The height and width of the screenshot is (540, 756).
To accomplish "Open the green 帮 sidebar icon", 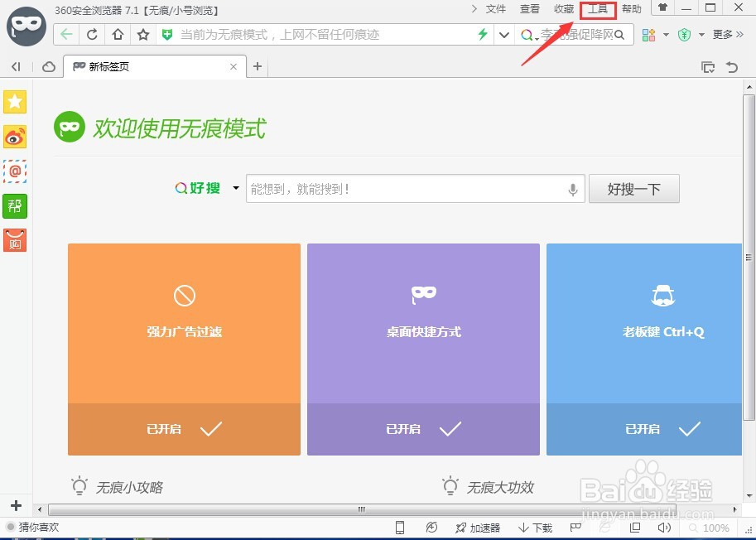I will click(x=15, y=206).
